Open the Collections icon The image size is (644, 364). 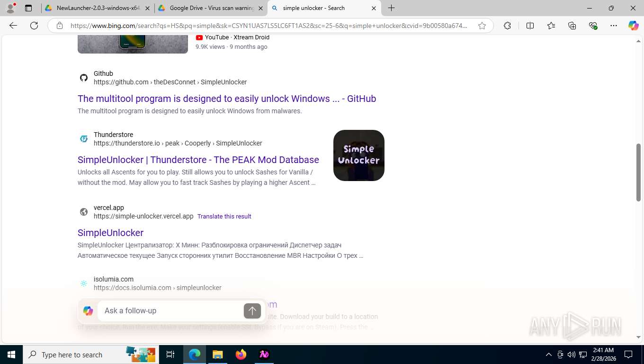coord(572,26)
